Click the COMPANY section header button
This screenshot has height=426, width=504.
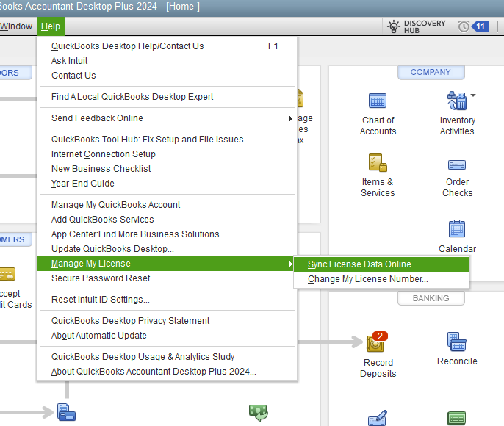tap(431, 72)
